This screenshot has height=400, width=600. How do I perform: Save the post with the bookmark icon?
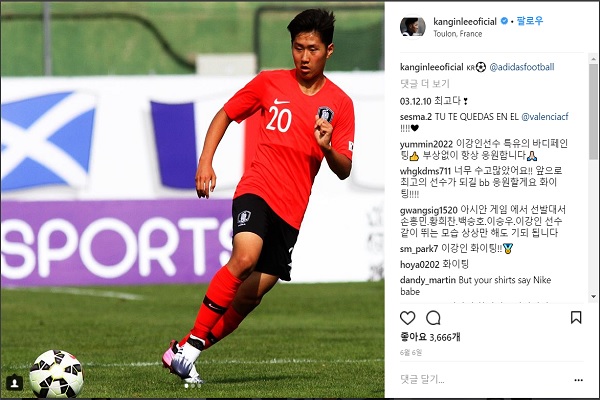(x=576, y=317)
